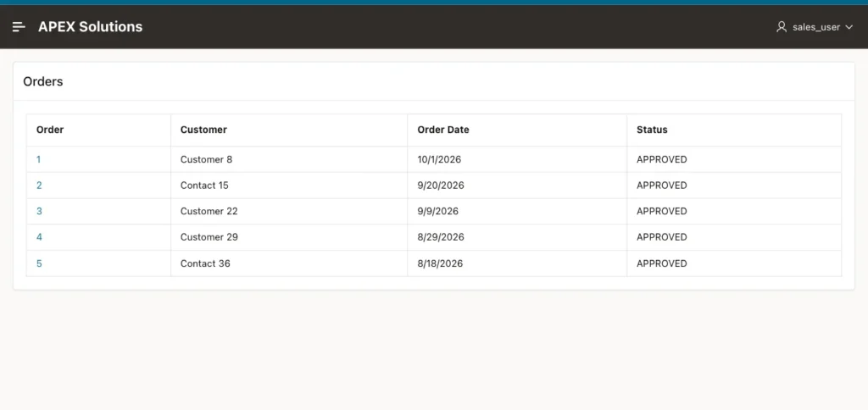Click the 10/1/2026 order date
The image size is (868, 410).
(439, 159)
